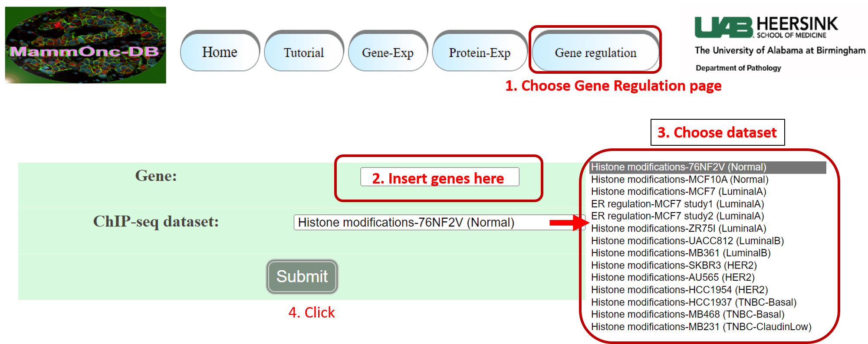Image resolution: width=868 pixels, height=344 pixels.
Task: Select Histone modifications-ZR75I (LuminalA) dataset
Action: click(679, 229)
